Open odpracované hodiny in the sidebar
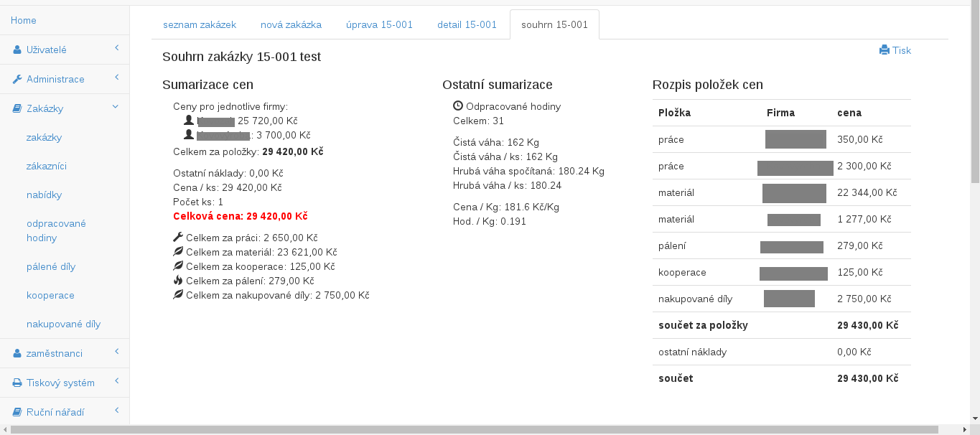This screenshot has width=980, height=435. [x=56, y=230]
